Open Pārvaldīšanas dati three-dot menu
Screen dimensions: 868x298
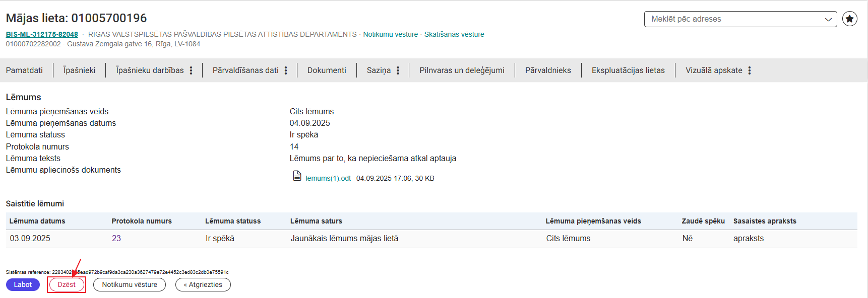286,70
